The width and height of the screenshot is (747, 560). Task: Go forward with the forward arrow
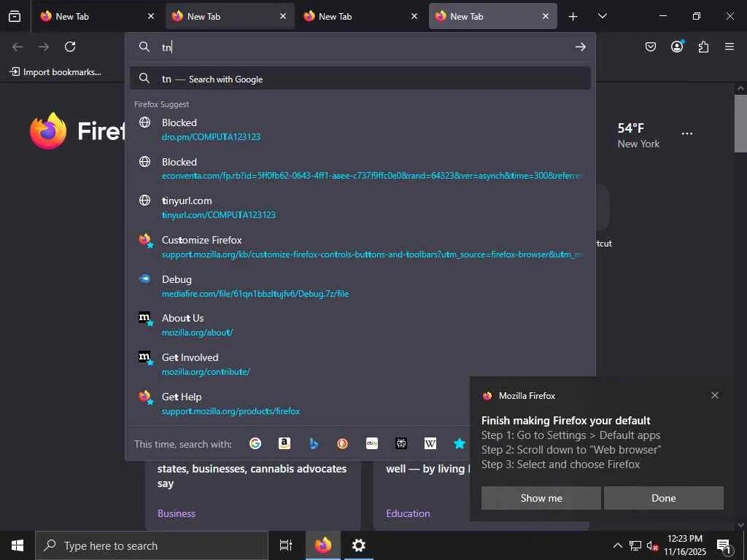43,47
